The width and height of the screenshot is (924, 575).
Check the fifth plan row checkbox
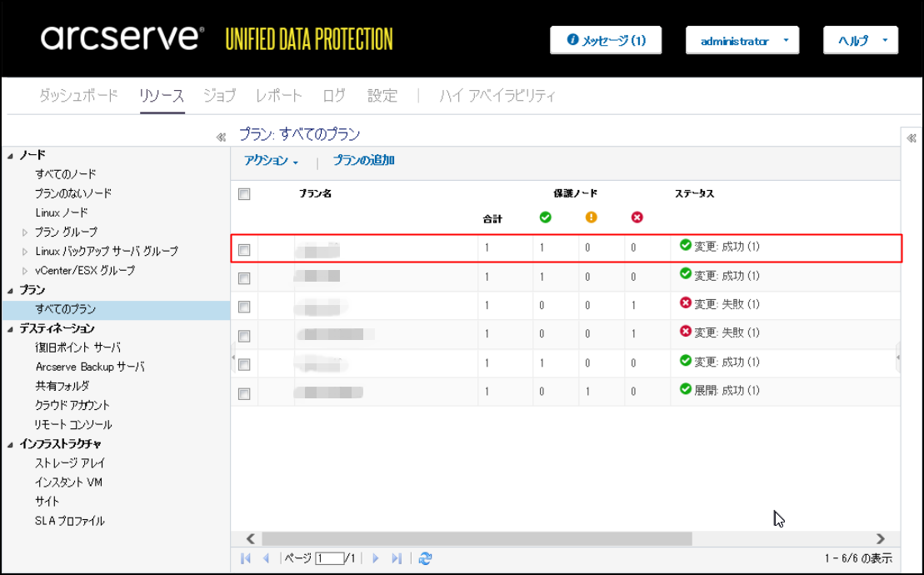click(x=244, y=364)
